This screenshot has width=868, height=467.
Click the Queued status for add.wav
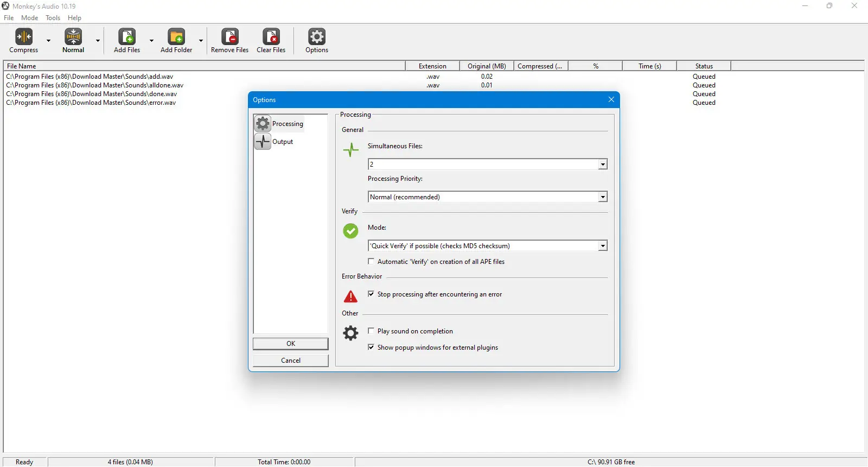pyautogui.click(x=704, y=77)
